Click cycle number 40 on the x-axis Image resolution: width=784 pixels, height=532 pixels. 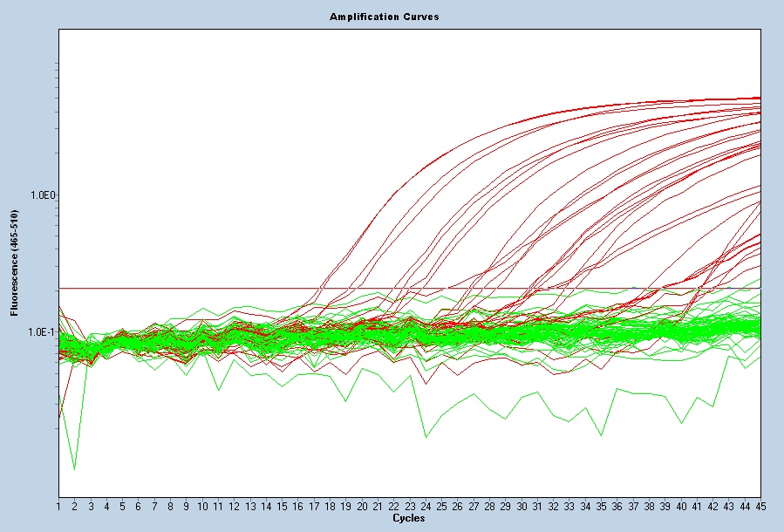tap(681, 507)
